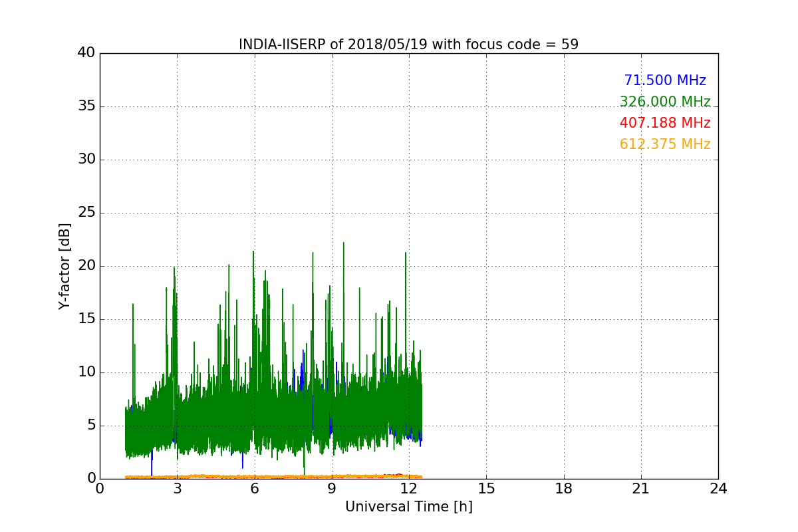Click the Y-factor tick label '35'

(86, 106)
